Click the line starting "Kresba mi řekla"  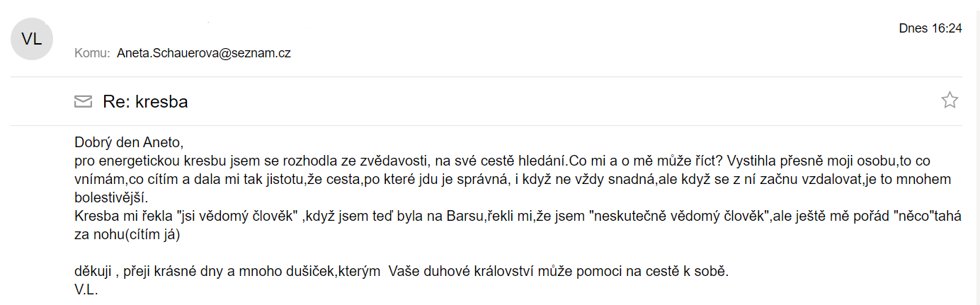click(518, 216)
